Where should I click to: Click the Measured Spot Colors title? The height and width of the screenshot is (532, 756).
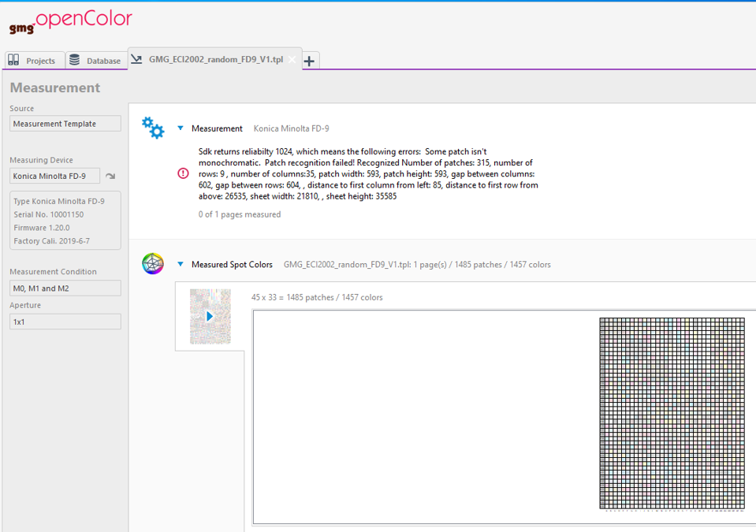tap(232, 264)
